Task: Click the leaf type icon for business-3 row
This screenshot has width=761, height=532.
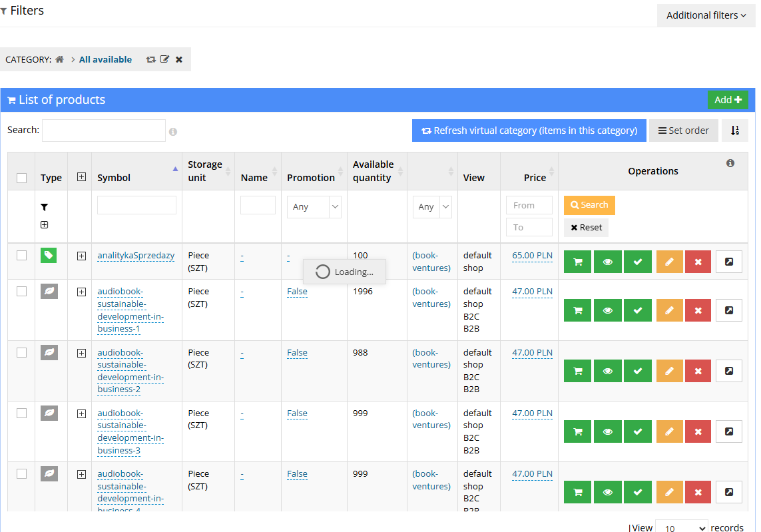Action: pos(49,413)
